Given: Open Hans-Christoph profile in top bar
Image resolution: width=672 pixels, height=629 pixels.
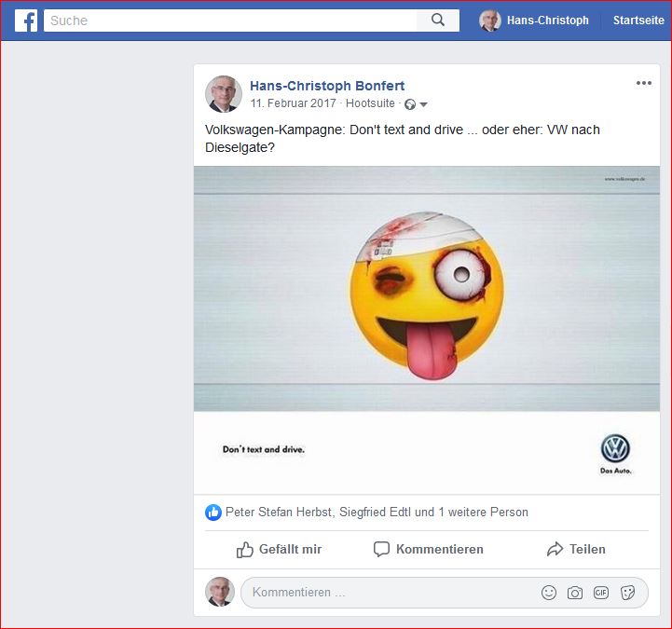Looking at the screenshot, I should (x=535, y=21).
